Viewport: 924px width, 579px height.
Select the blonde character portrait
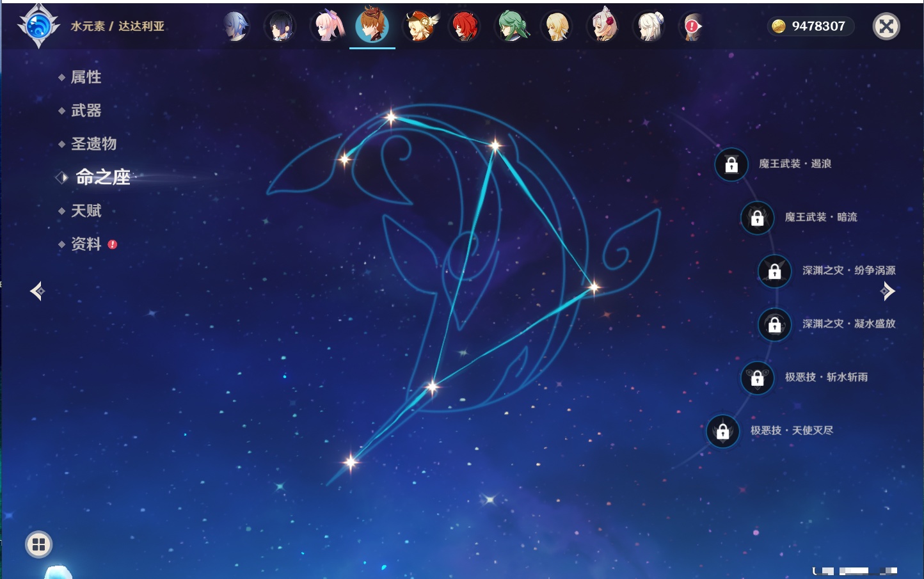pos(557,27)
